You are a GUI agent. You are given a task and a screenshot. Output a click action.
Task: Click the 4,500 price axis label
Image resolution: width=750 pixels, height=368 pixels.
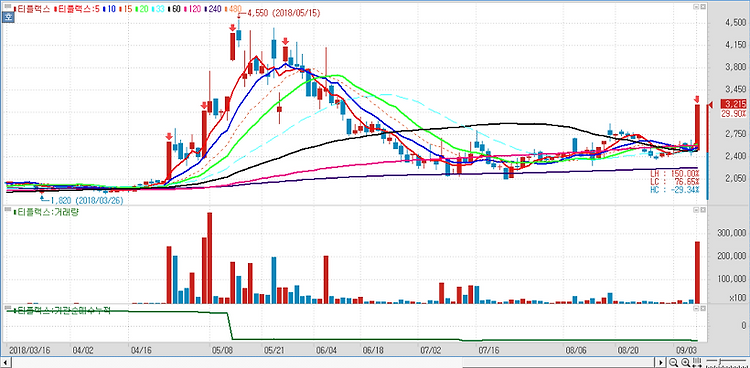(736, 23)
